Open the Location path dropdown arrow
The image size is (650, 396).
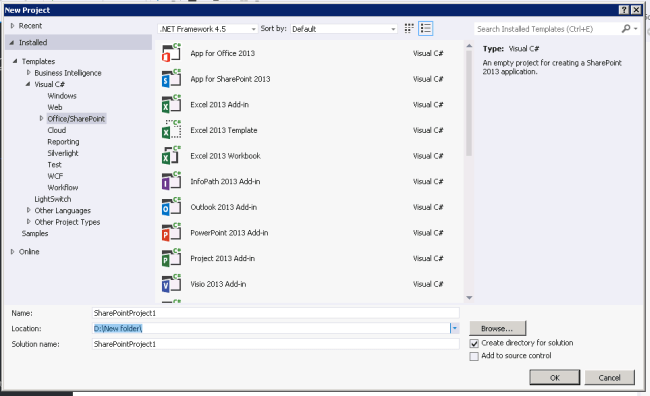click(x=454, y=328)
